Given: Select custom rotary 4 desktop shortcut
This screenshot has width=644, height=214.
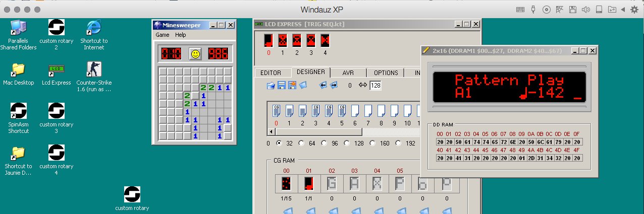Looking at the screenshot, I should tap(57, 160).
